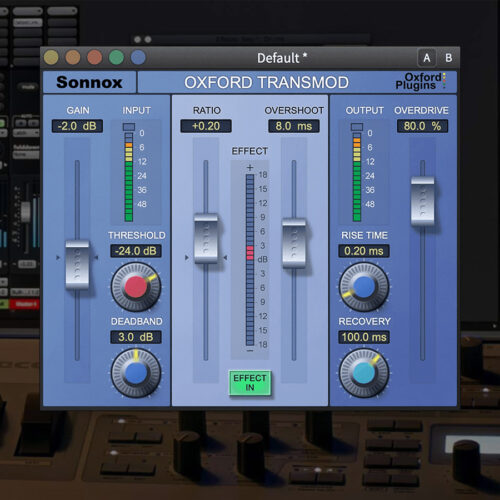Click the right arrow marker beside RATIO fader

pyautogui.click(x=225, y=257)
